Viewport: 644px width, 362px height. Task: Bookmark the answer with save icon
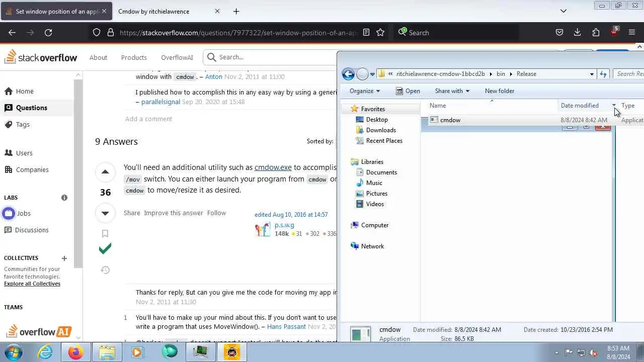pos(105,233)
